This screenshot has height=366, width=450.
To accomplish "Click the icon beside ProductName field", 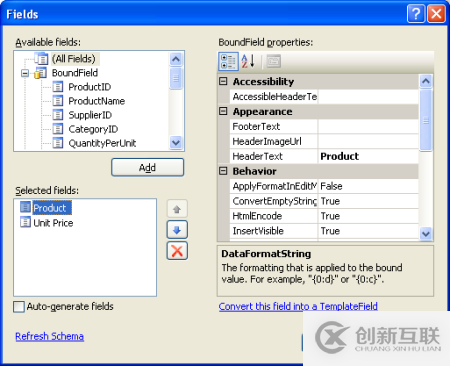I will tap(58, 101).
